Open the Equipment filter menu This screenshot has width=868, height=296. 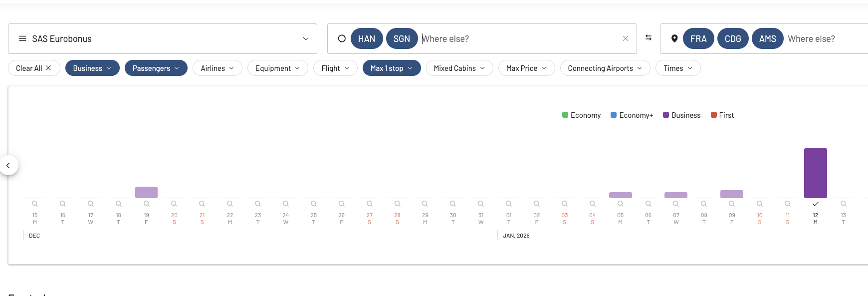pos(277,68)
